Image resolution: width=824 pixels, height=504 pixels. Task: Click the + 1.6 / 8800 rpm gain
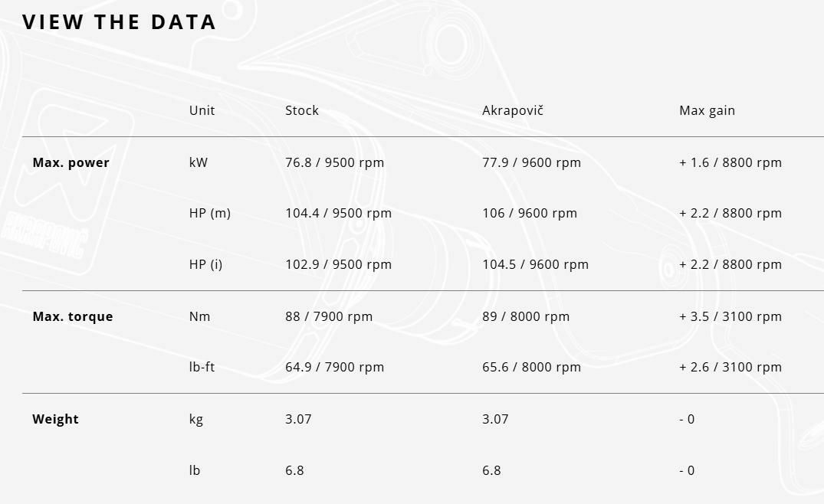[730, 162]
